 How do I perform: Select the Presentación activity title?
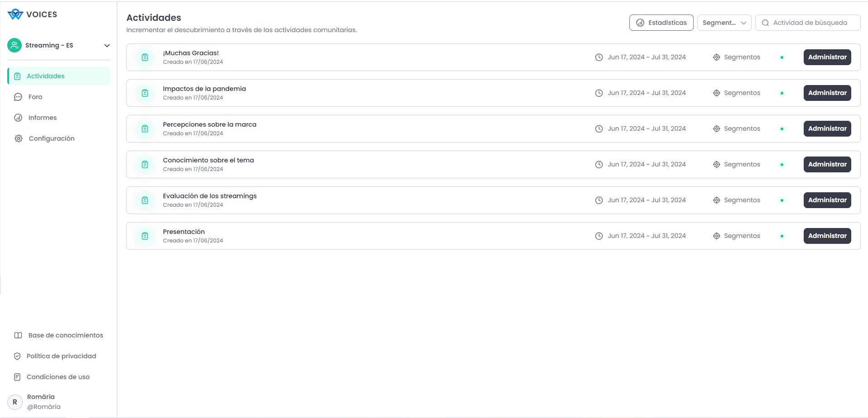(x=184, y=232)
